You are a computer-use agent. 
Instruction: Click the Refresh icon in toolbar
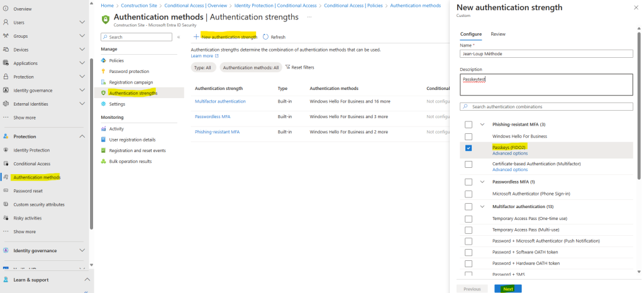[265, 37]
